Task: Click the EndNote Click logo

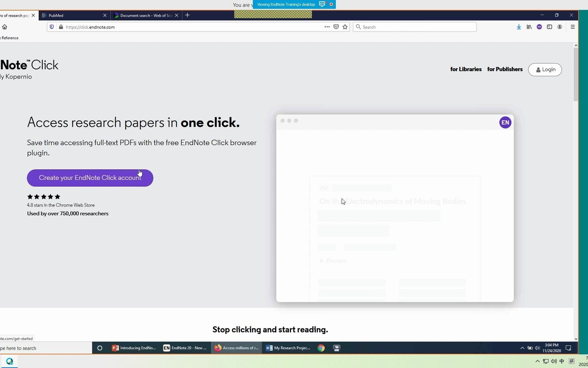Action: click(29, 70)
